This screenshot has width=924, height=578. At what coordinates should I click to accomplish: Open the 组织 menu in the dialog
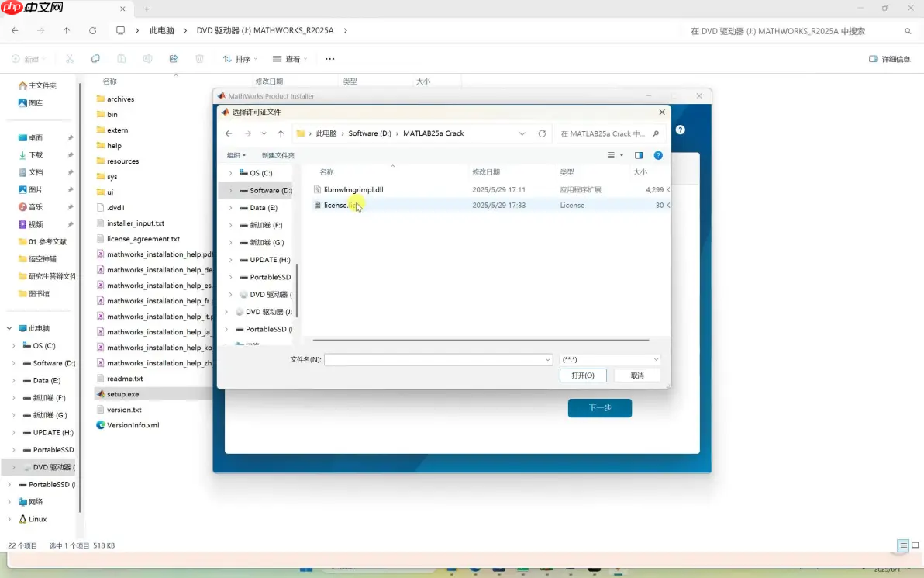(236, 155)
